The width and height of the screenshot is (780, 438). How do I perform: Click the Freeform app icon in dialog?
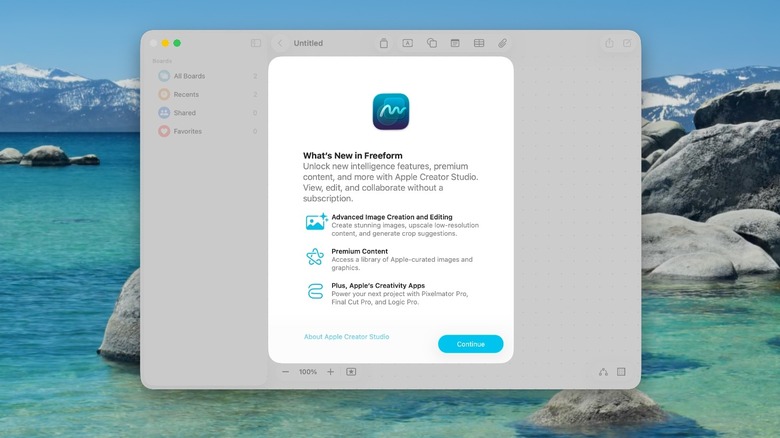pos(391,111)
